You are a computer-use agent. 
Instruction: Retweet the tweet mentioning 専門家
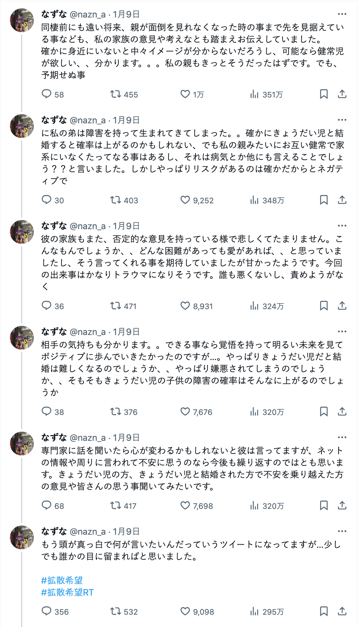(x=115, y=506)
